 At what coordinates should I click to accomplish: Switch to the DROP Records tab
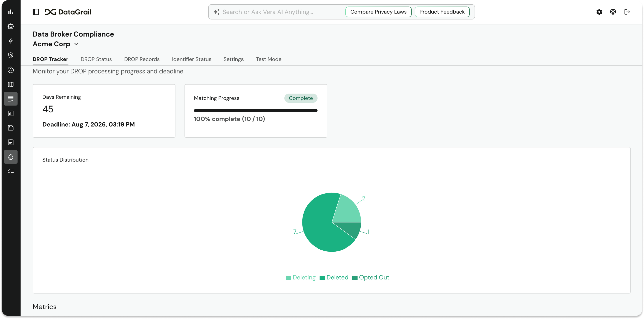(x=142, y=59)
